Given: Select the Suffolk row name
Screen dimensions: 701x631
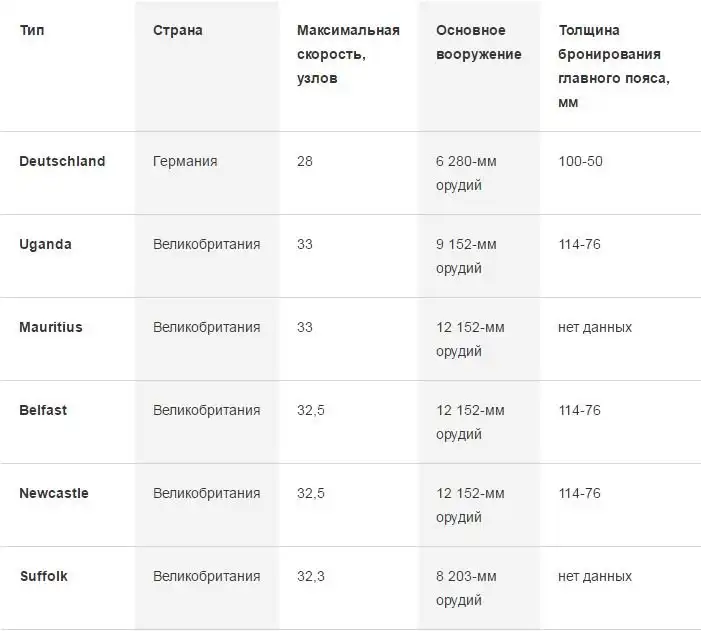Looking at the screenshot, I should click(x=44, y=576).
